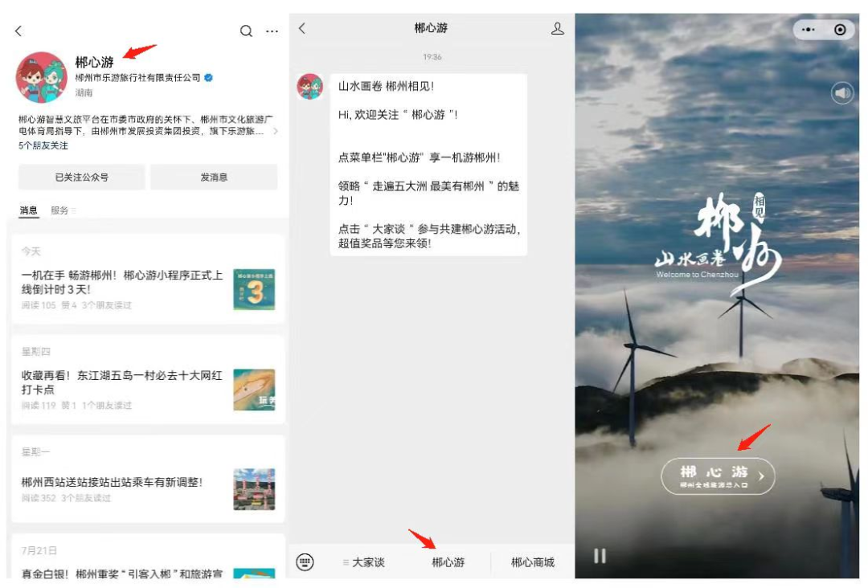Open article 郴州西站送站接站出站乘车有新调整
The image size is (868, 588).
pos(113,482)
